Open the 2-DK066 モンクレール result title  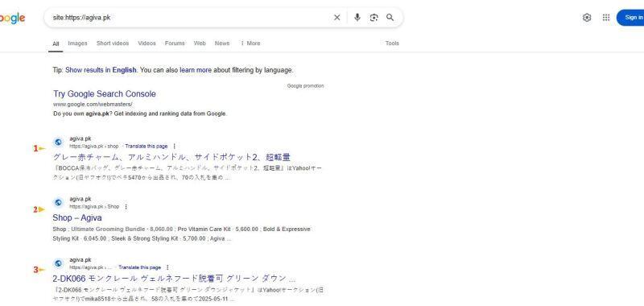[x=174, y=279]
